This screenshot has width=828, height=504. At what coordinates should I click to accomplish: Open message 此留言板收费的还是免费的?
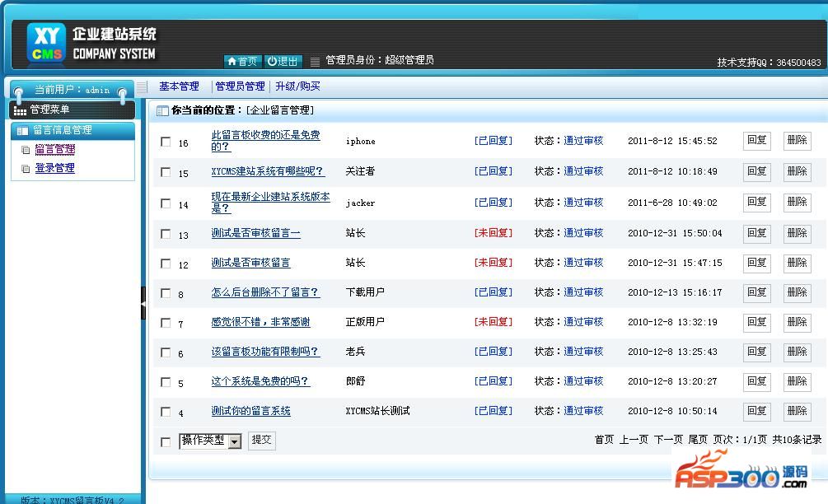(x=265, y=140)
